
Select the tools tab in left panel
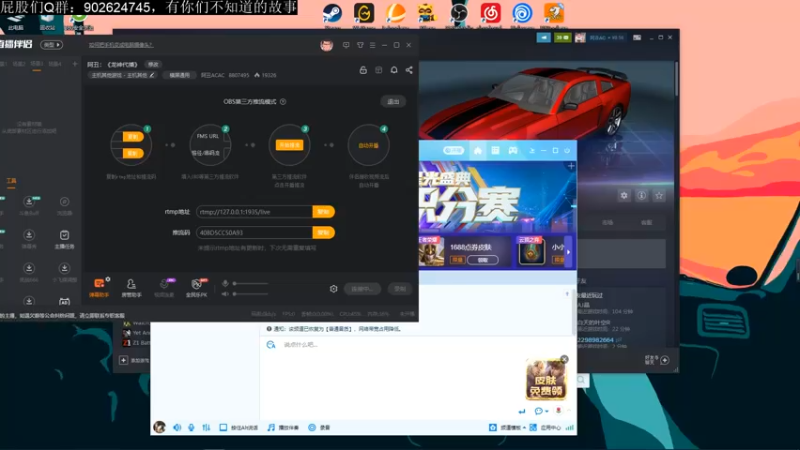(11, 181)
